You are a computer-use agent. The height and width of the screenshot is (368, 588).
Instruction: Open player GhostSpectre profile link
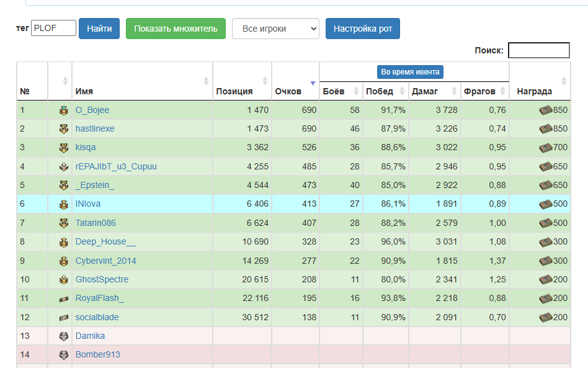pos(102,279)
